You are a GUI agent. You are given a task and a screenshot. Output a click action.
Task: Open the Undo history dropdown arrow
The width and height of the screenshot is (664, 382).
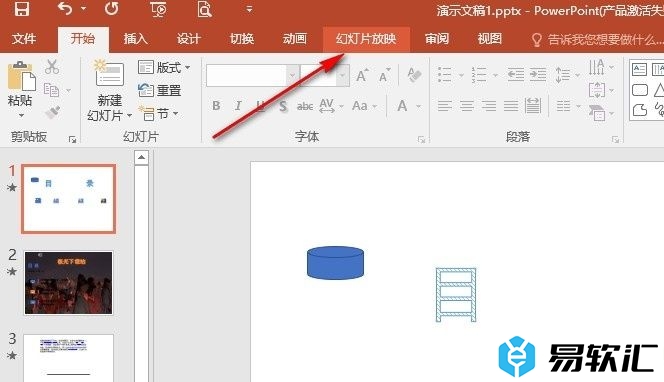[x=83, y=8]
